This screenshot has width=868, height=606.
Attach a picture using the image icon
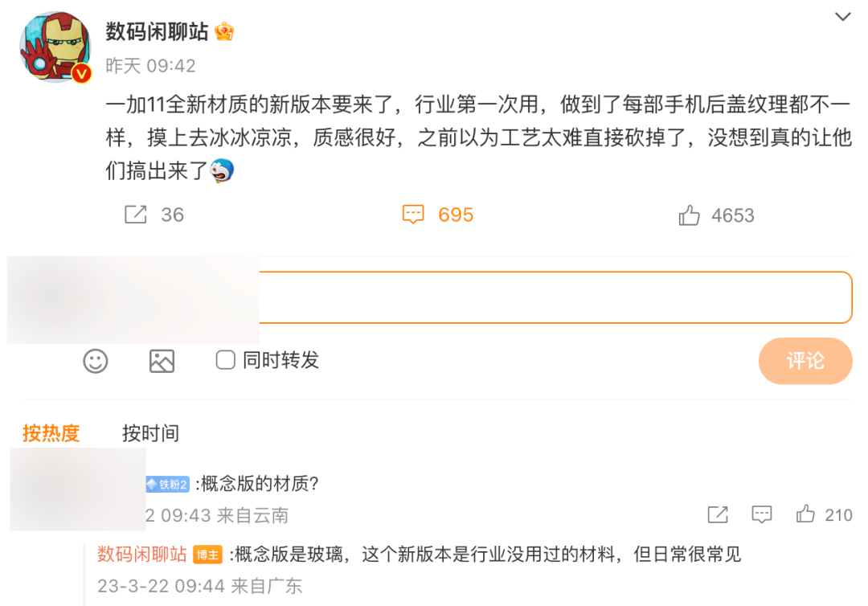[x=162, y=361]
